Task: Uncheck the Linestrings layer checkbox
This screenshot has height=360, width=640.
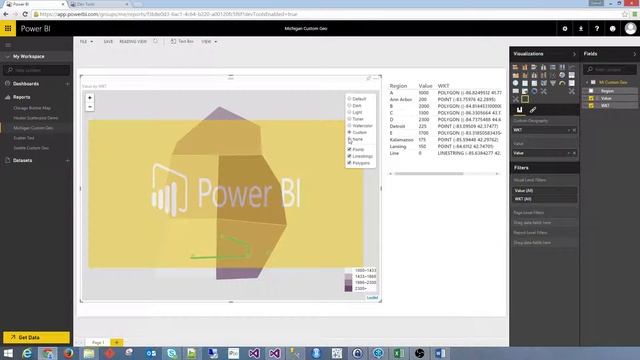Action: (x=349, y=156)
